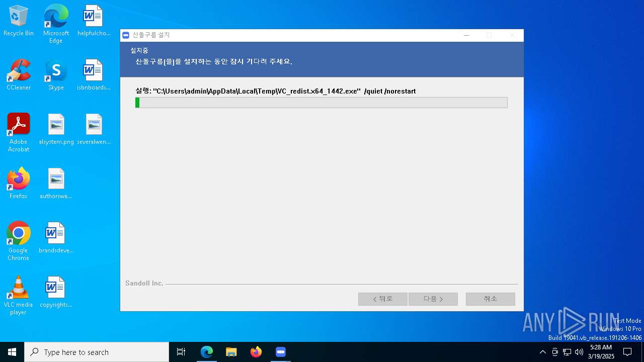
Task: Click the taskbar search box
Action: [x=97, y=352]
